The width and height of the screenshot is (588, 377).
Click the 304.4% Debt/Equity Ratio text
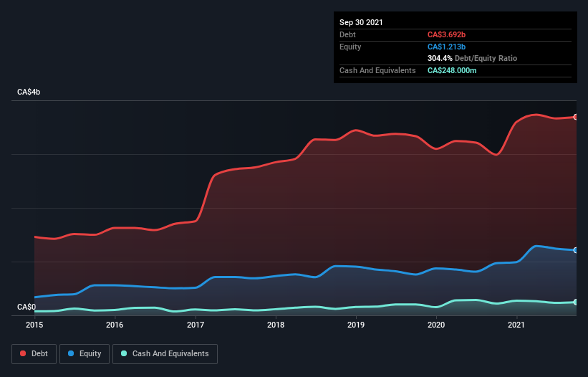pyautogui.click(x=472, y=58)
